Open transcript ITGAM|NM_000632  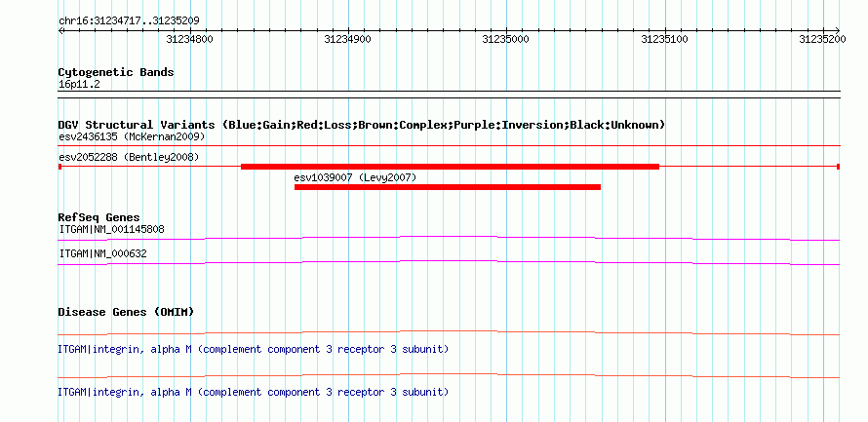click(x=103, y=253)
